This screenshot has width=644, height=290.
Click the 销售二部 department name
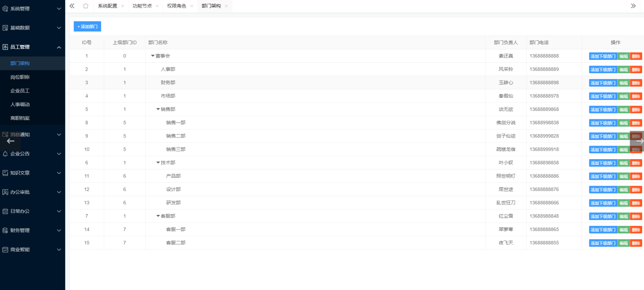pyautogui.click(x=176, y=136)
